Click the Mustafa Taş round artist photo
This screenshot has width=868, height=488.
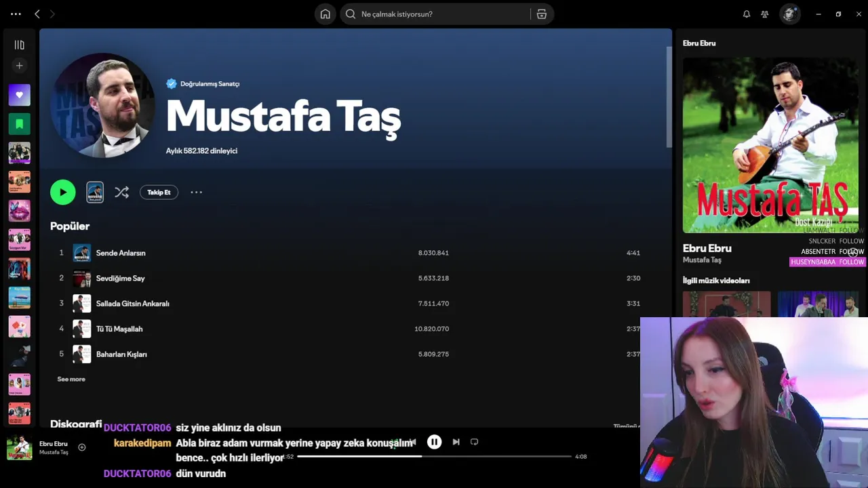click(x=102, y=106)
